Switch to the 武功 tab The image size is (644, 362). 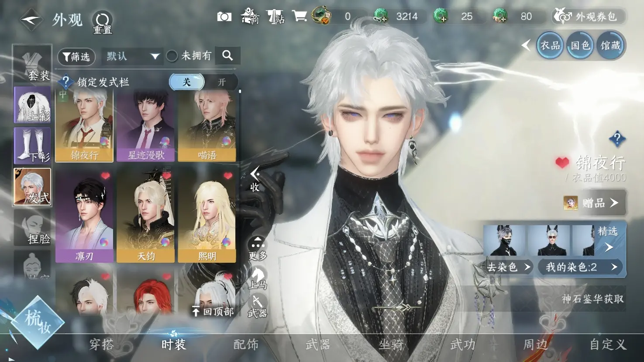pyautogui.click(x=463, y=345)
